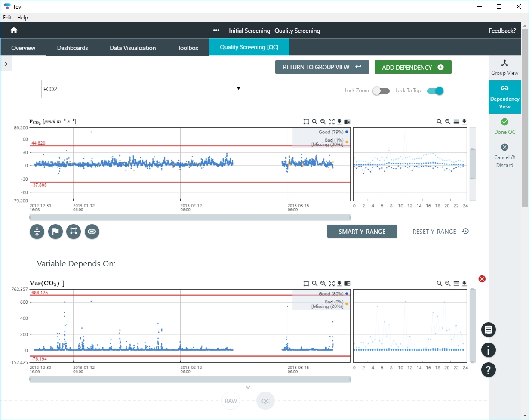Image resolution: width=529 pixels, height=420 pixels.
Task: Toggle the legend panel on the FCO2 chart
Action: coord(348,122)
